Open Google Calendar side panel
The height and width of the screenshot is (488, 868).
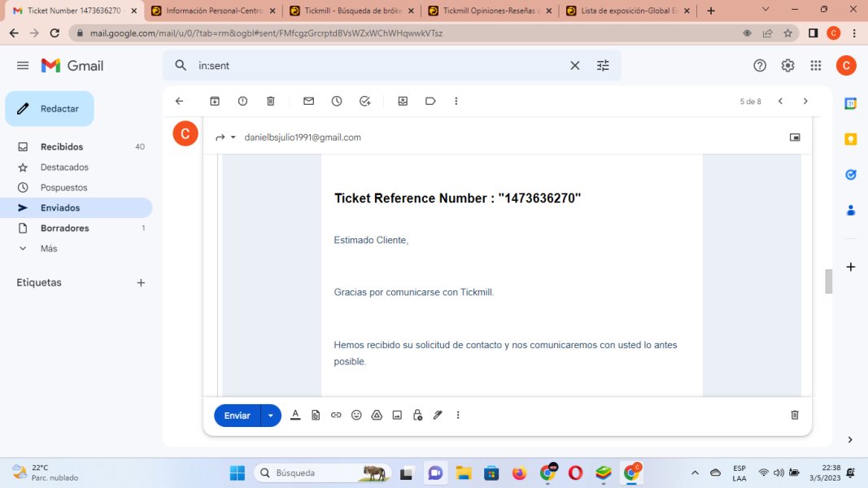[851, 103]
